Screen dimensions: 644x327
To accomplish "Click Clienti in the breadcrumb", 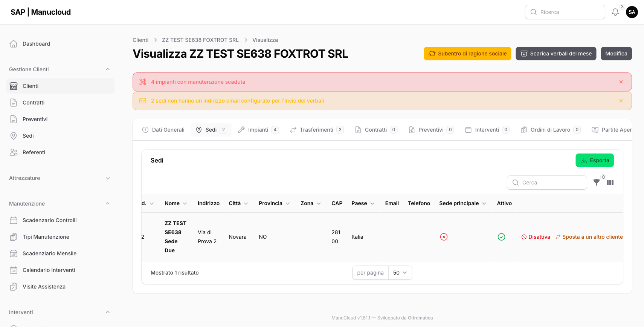I will tap(140, 40).
